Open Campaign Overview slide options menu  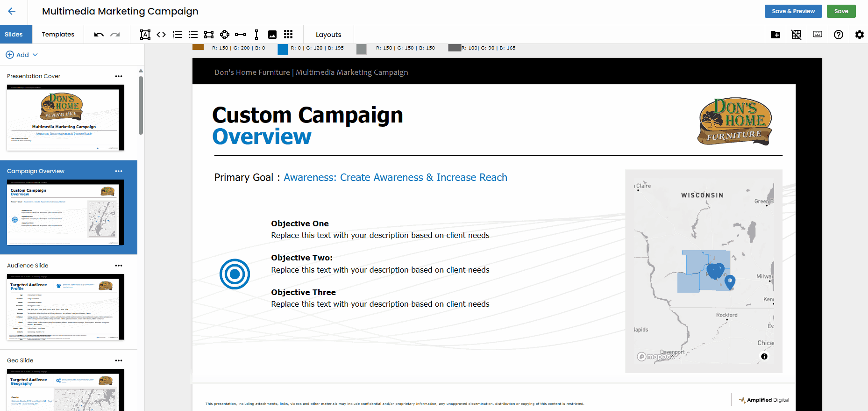click(119, 171)
